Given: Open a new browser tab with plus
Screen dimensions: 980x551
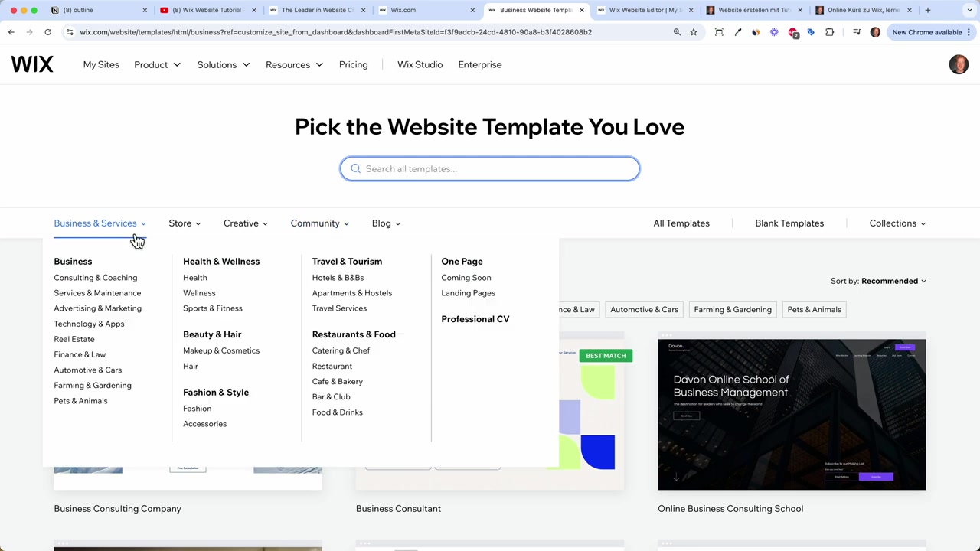Looking at the screenshot, I should (x=927, y=10).
